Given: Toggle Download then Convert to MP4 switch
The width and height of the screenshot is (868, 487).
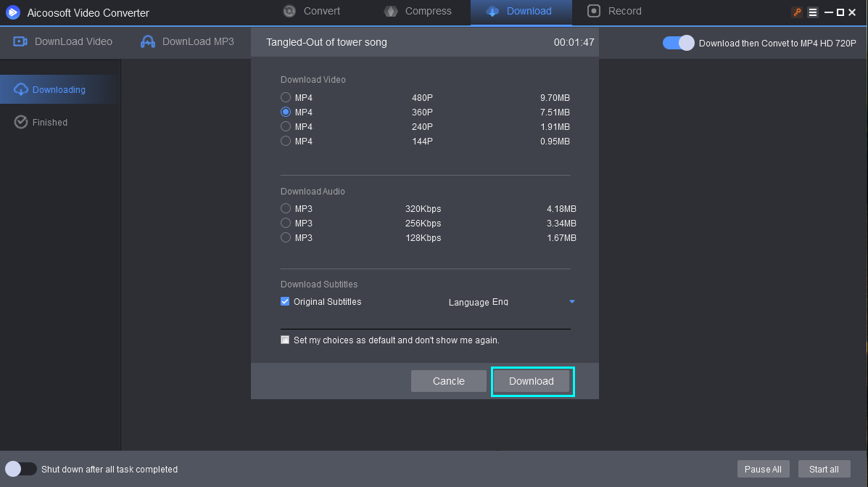Looking at the screenshot, I should 678,44.
